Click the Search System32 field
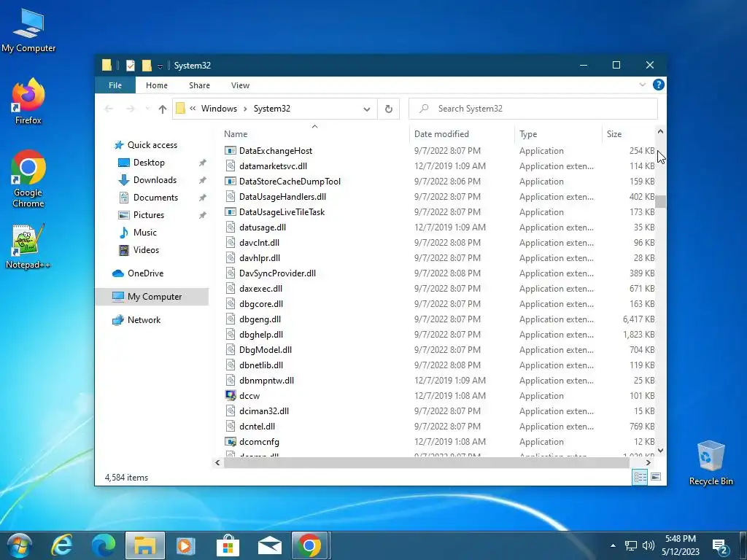 click(533, 109)
